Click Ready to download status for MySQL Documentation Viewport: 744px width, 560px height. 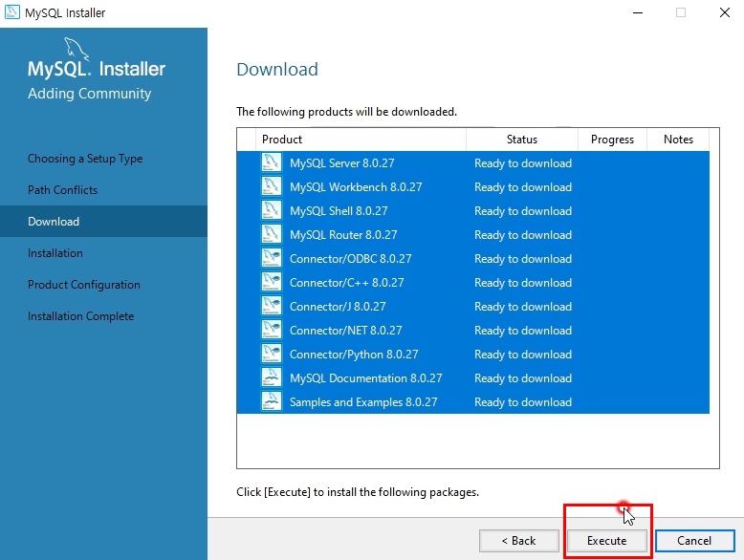tap(523, 378)
